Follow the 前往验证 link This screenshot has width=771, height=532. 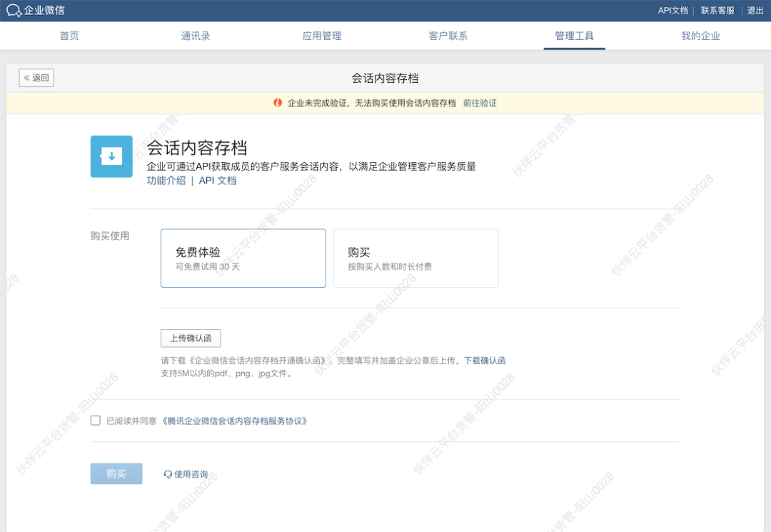(x=480, y=103)
